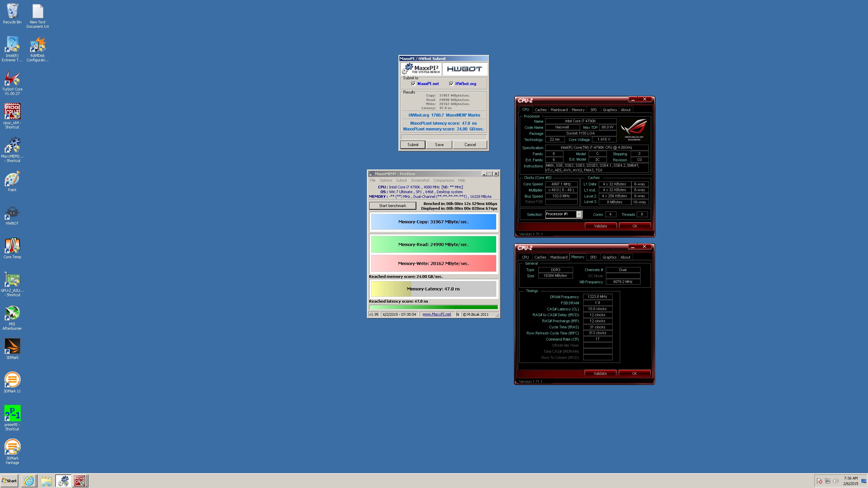Toggle HWbot.org submit checkbox
This screenshot has width=868, height=488.
[451, 84]
